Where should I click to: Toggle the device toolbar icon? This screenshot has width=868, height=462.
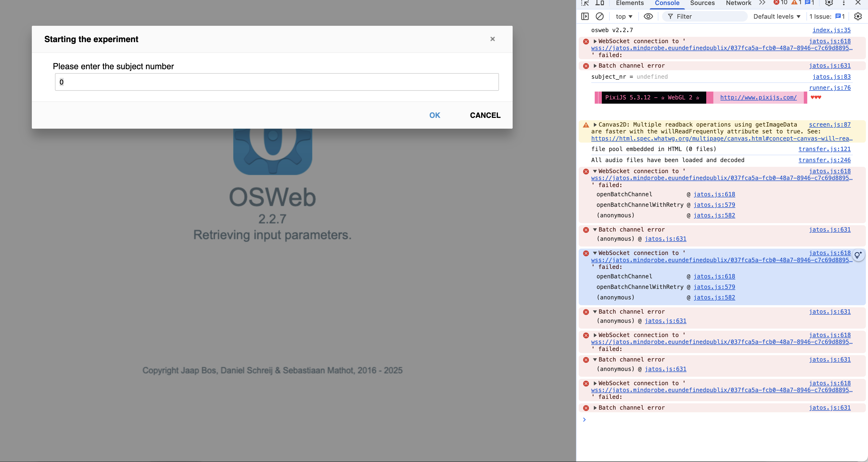(x=599, y=3)
